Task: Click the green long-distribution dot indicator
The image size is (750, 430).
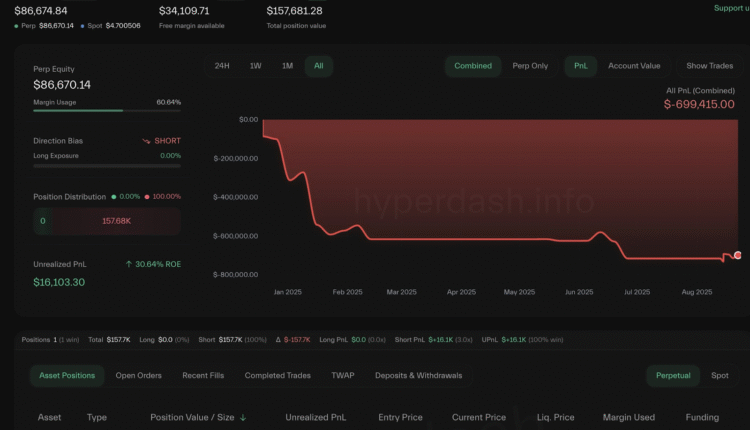Action: [113, 197]
